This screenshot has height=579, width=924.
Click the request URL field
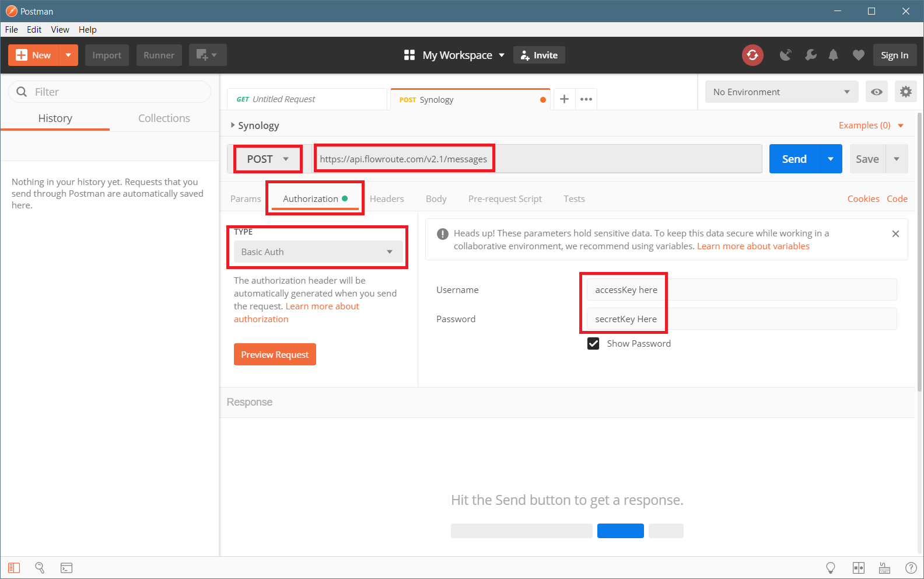(538, 159)
